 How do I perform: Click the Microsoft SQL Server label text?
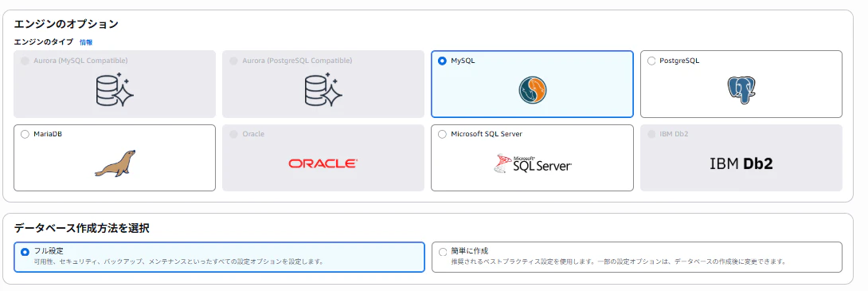coord(487,134)
